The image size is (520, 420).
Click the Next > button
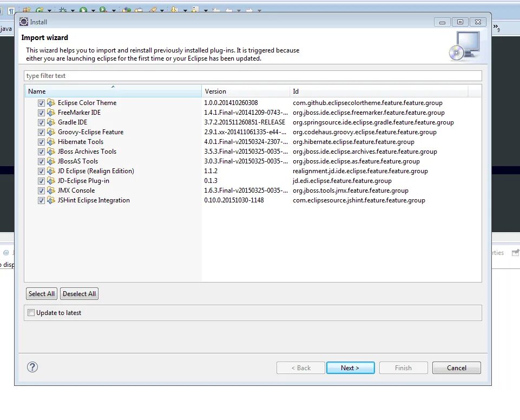[351, 367]
